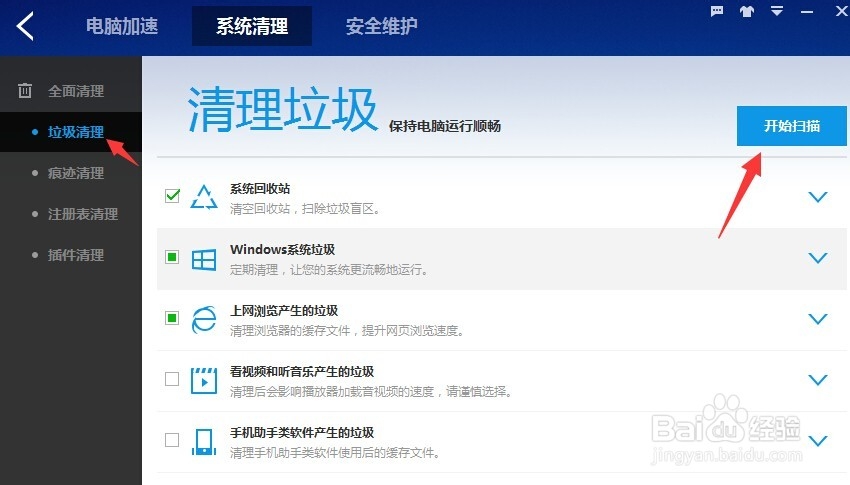This screenshot has height=485, width=850.
Task: Click the description 清理浏览器的缓存文件，提升网页浏览速度。
Action: pos(347,330)
